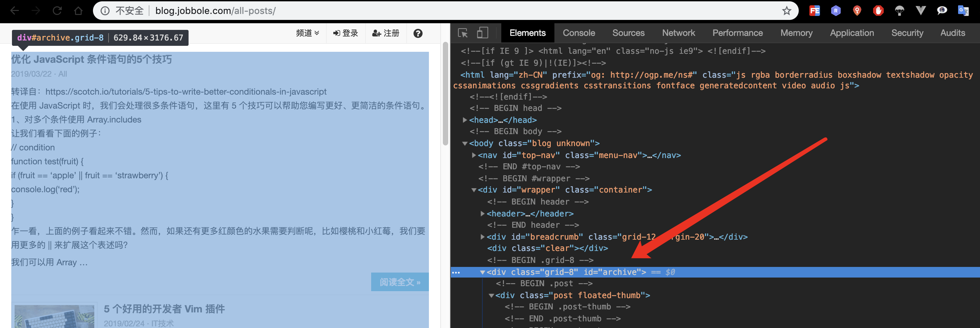Open the Sources tab
The height and width of the screenshot is (328, 980).
628,33
